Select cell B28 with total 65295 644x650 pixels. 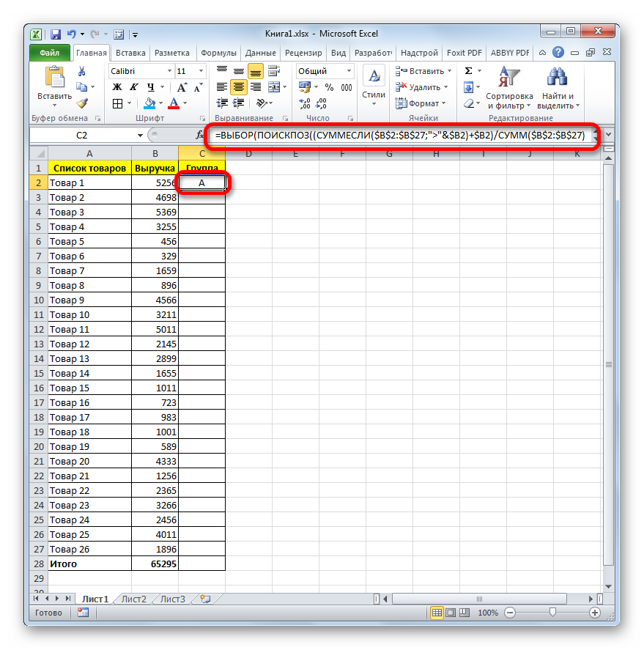pyautogui.click(x=155, y=564)
